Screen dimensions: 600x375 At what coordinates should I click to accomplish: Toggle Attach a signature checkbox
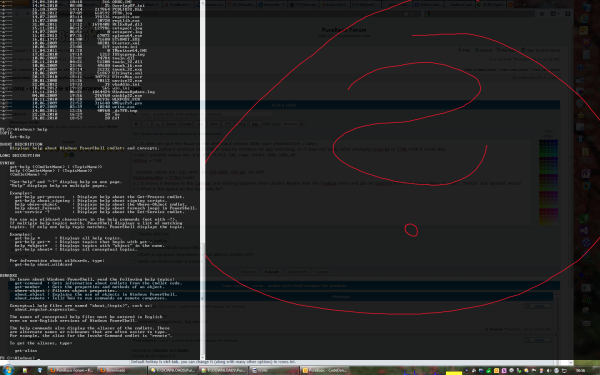(134, 254)
